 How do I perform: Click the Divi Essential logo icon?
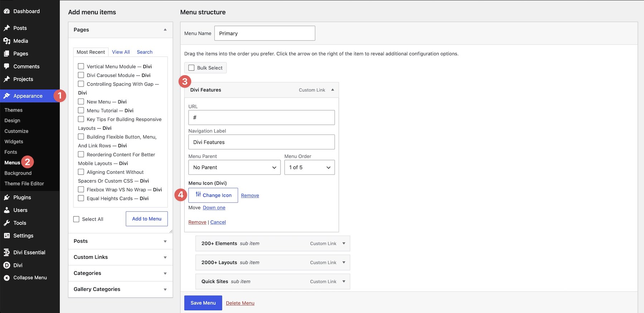click(7, 252)
